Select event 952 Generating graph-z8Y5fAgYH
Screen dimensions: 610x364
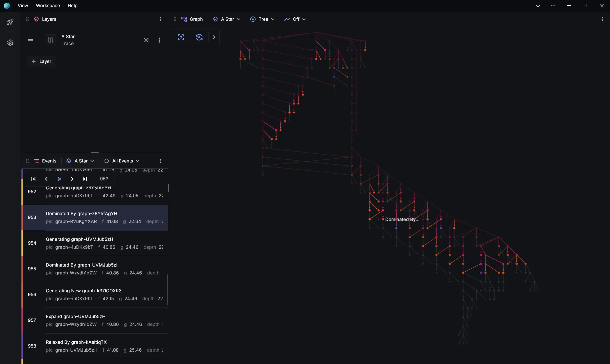(x=95, y=192)
